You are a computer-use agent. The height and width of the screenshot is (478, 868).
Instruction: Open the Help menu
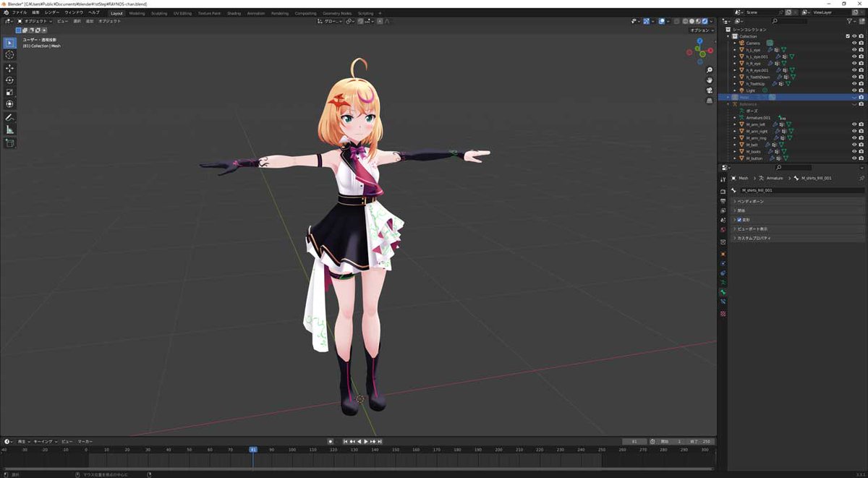[x=94, y=13]
